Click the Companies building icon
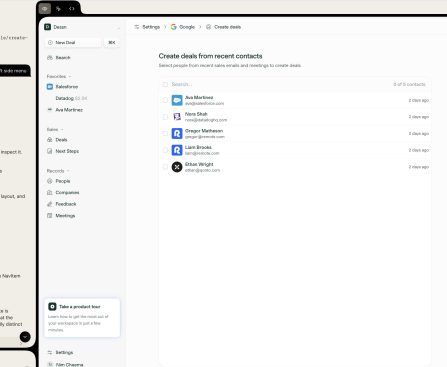The height and width of the screenshot is (367, 447). (x=50, y=193)
